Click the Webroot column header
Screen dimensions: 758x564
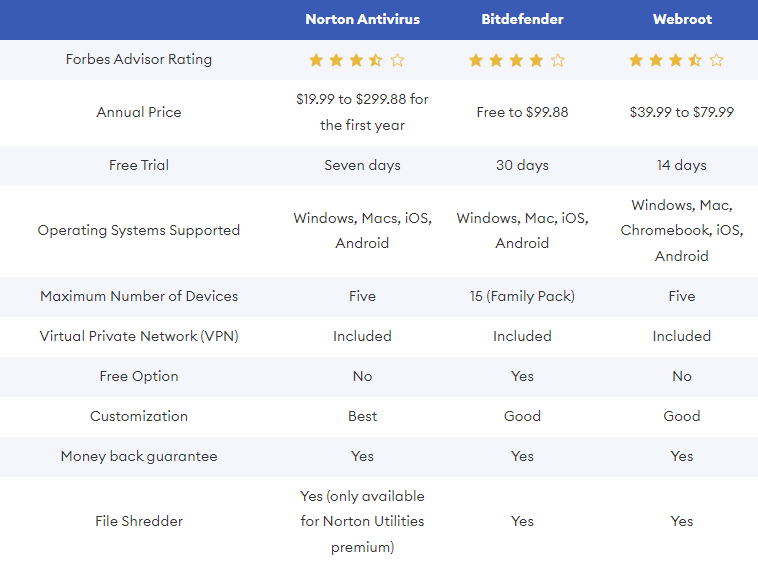[682, 19]
